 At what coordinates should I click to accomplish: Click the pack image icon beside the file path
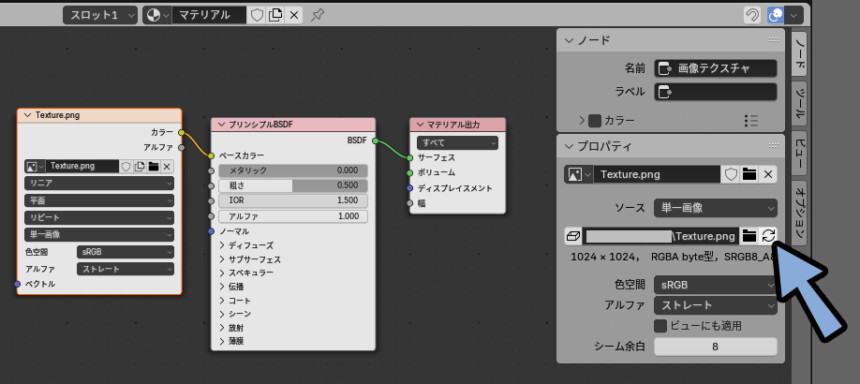pyautogui.click(x=573, y=236)
